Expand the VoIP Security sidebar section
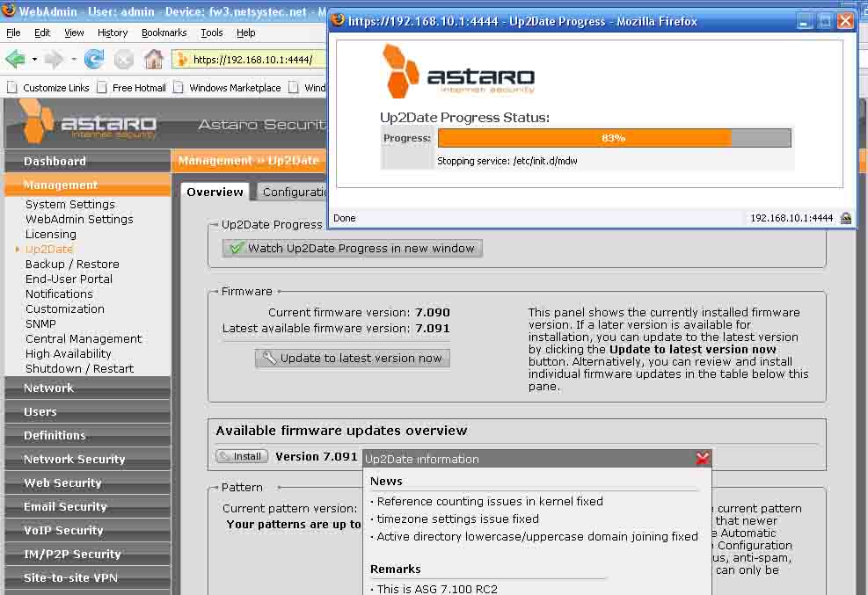Image resolution: width=868 pixels, height=595 pixels. click(x=87, y=530)
